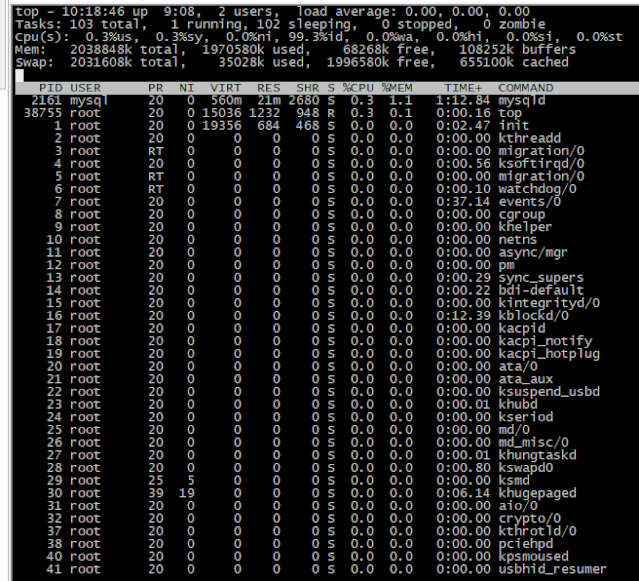
Task: Select the crypto/0 process name
Action: pyautogui.click(x=529, y=518)
